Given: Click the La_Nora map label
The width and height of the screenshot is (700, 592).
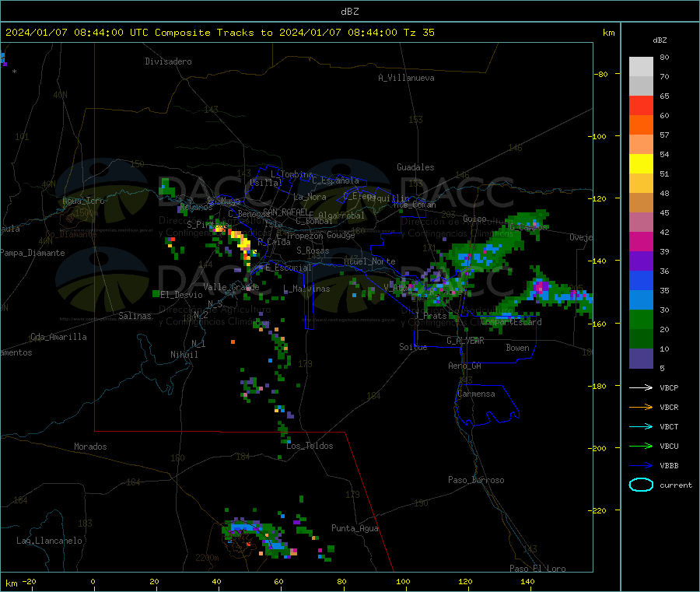Looking at the screenshot, I should 310,197.
